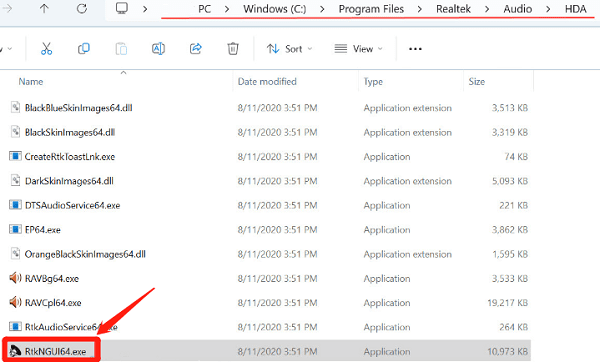Select BlackBlueSkinImages64.dll file
This screenshot has height=362, width=600.
point(78,108)
